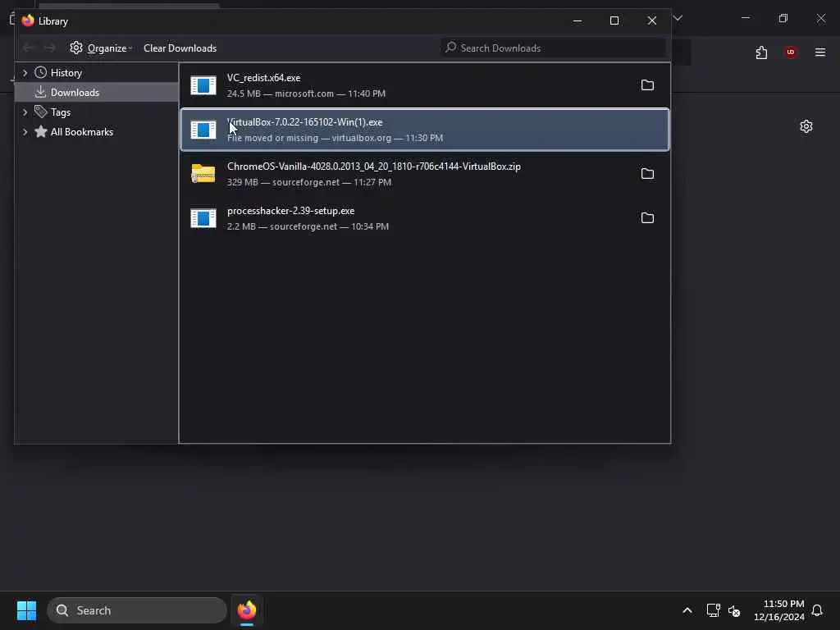Screen dimensions: 840x630
Task: Open the Firefox hamburger application menu
Action: (x=820, y=52)
